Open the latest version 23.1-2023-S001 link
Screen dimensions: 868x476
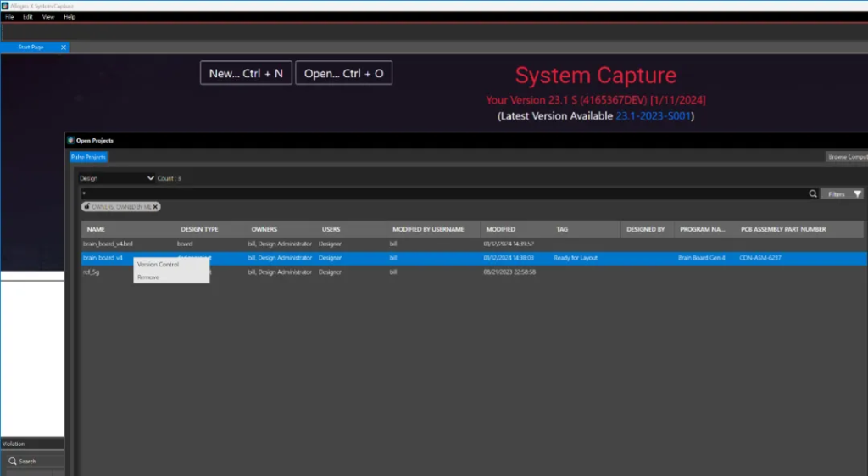pyautogui.click(x=654, y=115)
